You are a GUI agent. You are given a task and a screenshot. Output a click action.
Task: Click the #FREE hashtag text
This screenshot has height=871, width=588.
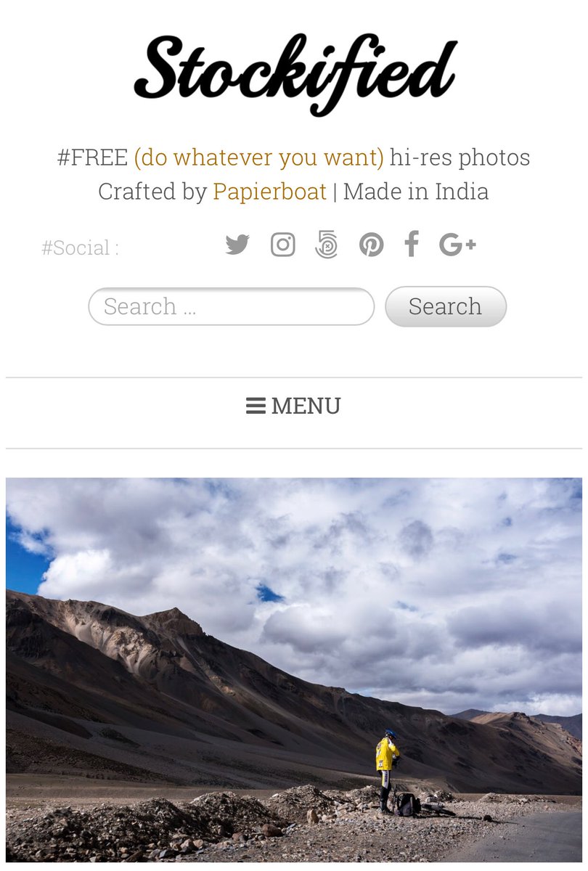(92, 158)
